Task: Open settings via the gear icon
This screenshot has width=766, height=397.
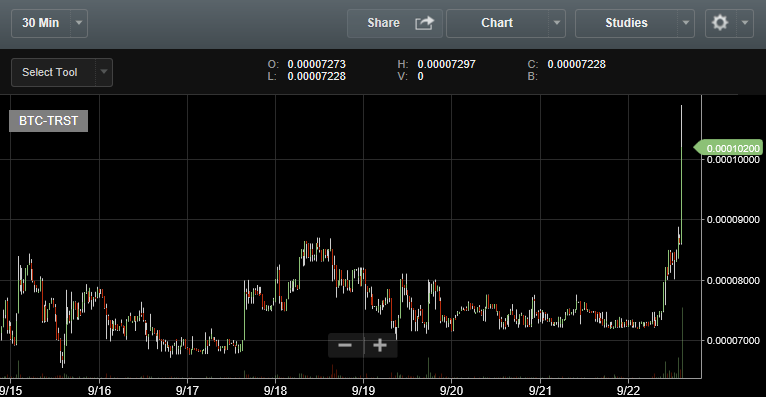Action: tap(720, 23)
